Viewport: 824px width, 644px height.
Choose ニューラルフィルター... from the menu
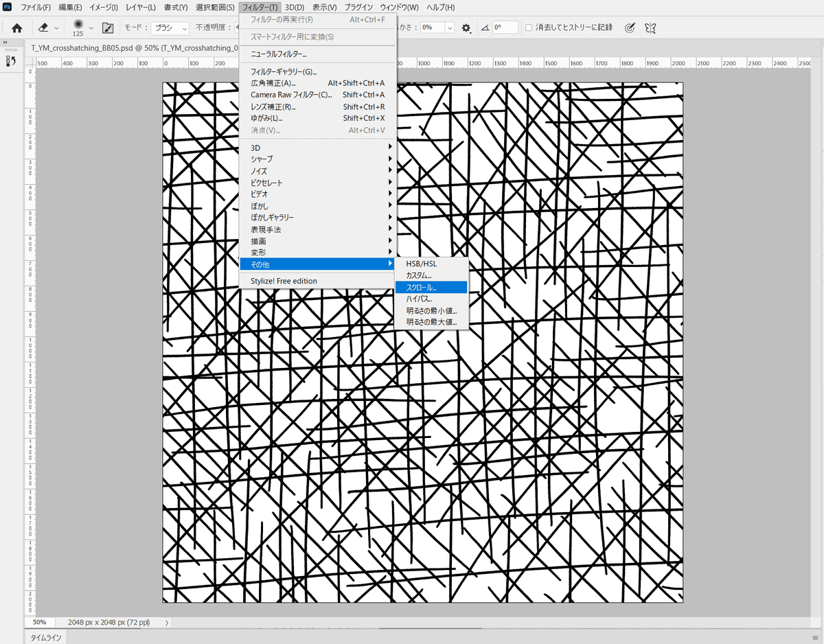318,54
